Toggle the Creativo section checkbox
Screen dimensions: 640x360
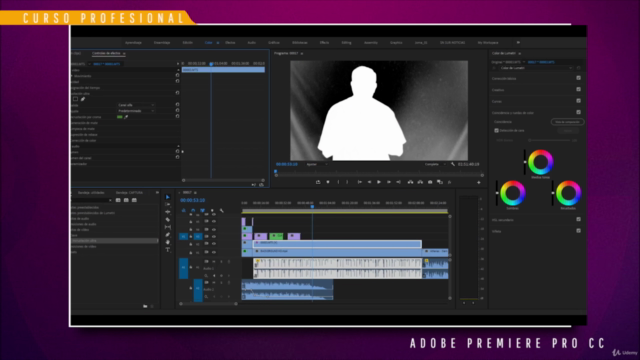point(578,89)
